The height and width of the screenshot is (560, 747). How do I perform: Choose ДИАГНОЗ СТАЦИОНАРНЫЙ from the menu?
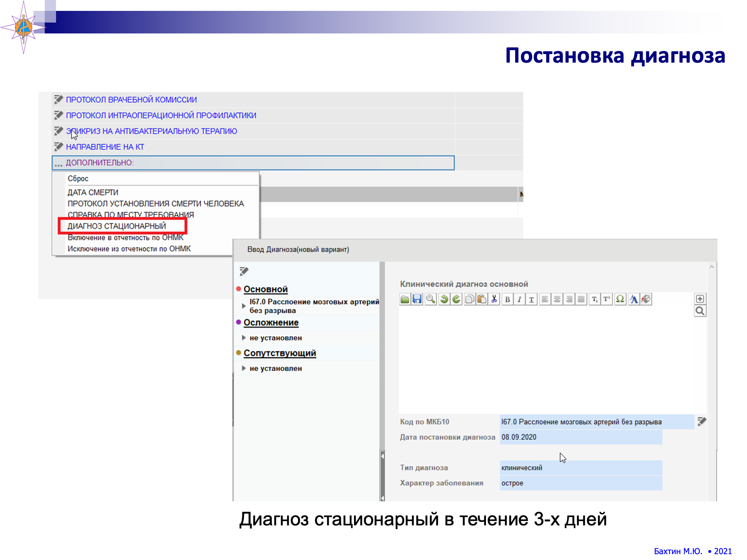click(x=117, y=226)
